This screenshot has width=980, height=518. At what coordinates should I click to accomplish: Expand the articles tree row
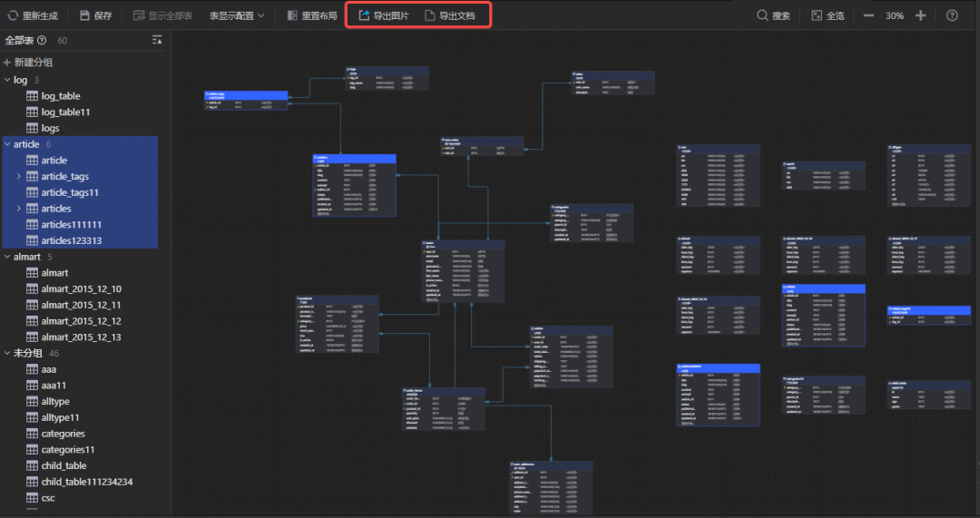[x=19, y=209]
